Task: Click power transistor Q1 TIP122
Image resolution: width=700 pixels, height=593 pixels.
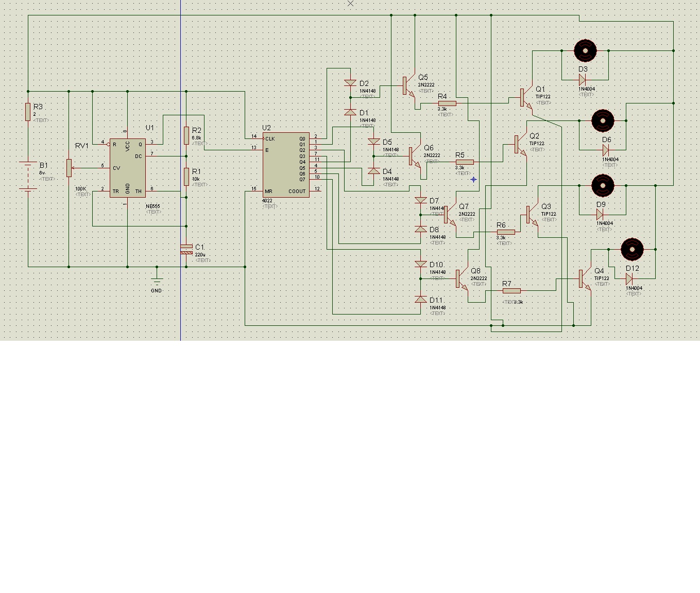Action: [526, 97]
